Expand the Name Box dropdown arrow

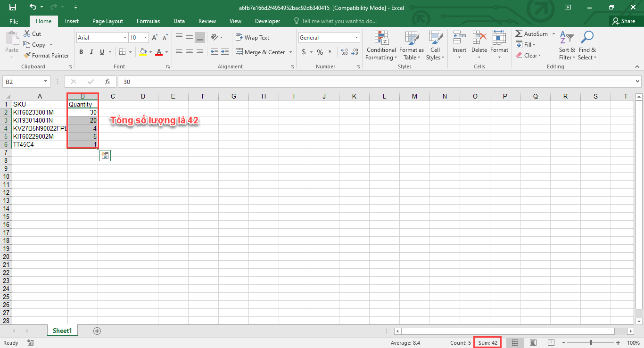click(x=45, y=82)
